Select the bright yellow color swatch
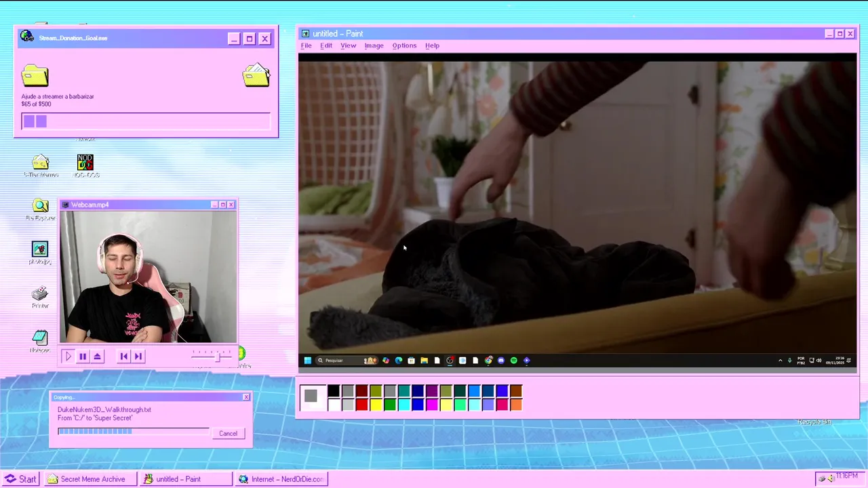The width and height of the screenshot is (868, 488). pos(376,405)
